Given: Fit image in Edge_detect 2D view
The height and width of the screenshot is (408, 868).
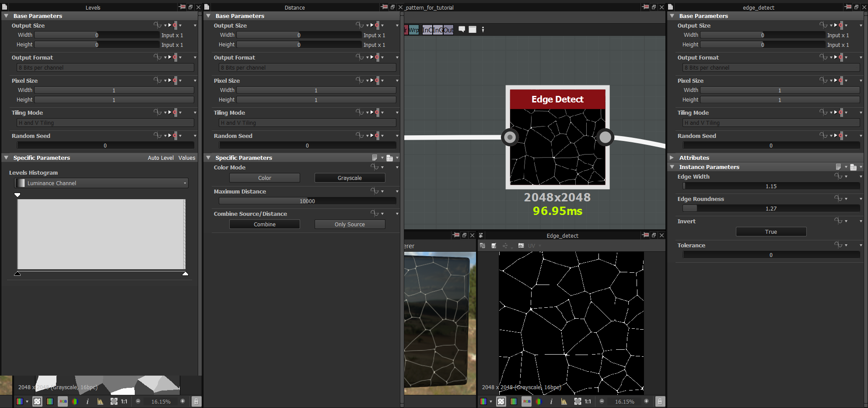Looking at the screenshot, I should [577, 401].
